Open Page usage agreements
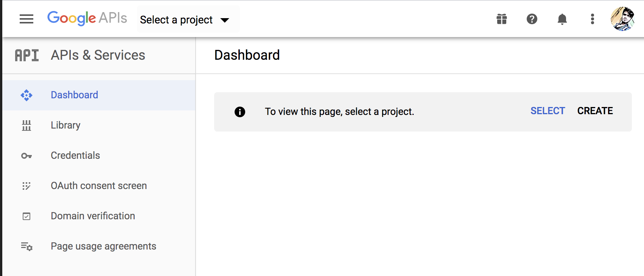 pos(103,246)
